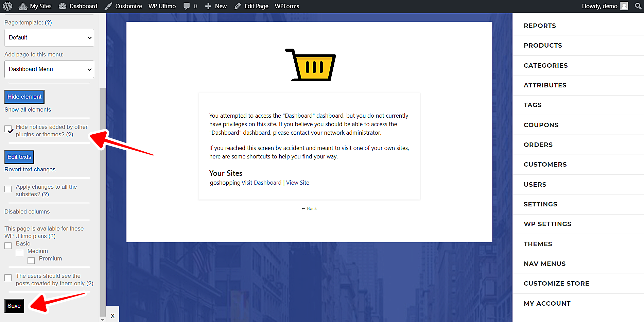The height and width of the screenshot is (322, 644).
Task: Open the Dashboard Menu dropdown
Action: point(49,69)
